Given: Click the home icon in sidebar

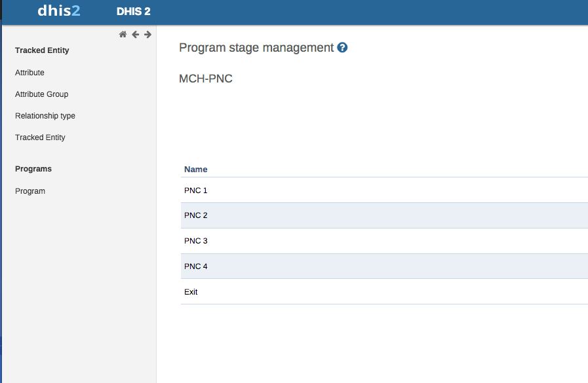Looking at the screenshot, I should coord(123,35).
